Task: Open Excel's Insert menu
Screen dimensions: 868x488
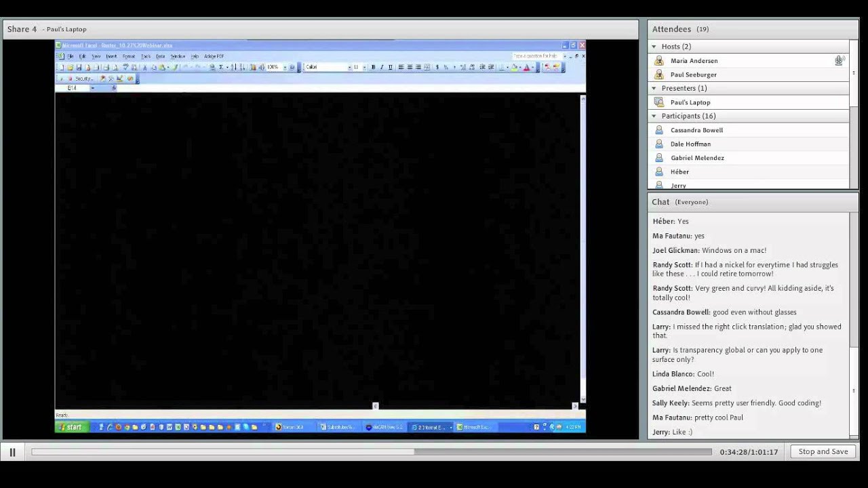Action: tap(111, 56)
